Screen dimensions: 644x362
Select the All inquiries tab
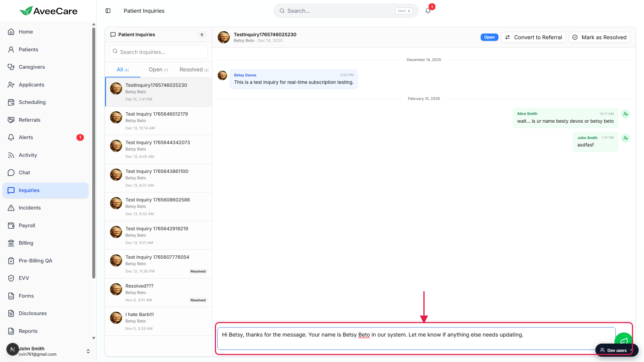(x=122, y=70)
